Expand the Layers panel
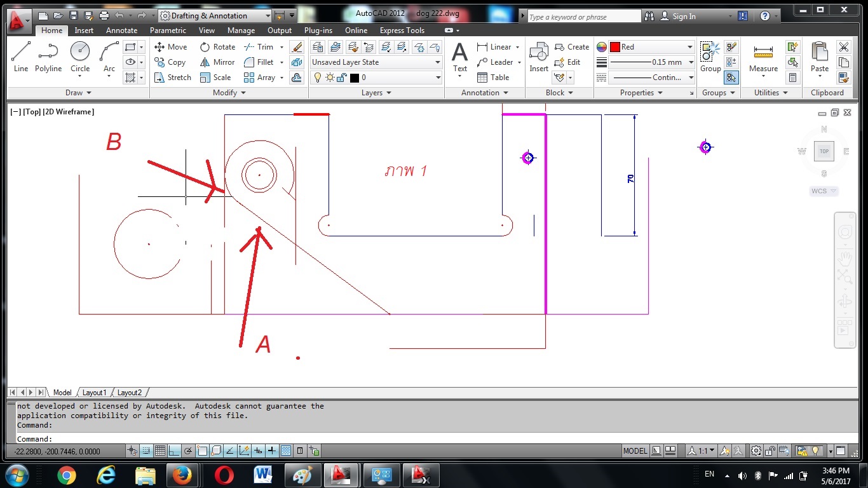This screenshot has width=868, height=488. tap(376, 93)
